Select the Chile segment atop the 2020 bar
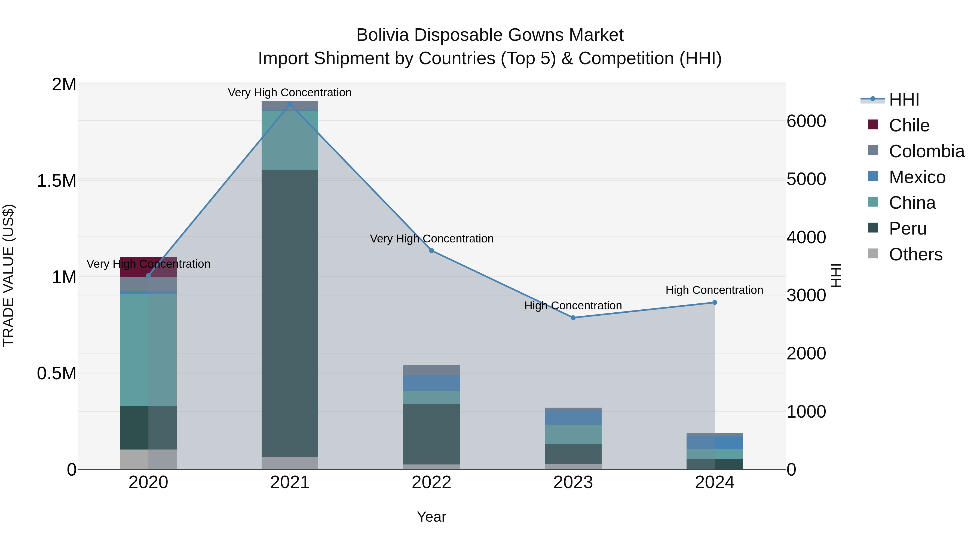Screen dimensions: 980x551 [x=148, y=267]
